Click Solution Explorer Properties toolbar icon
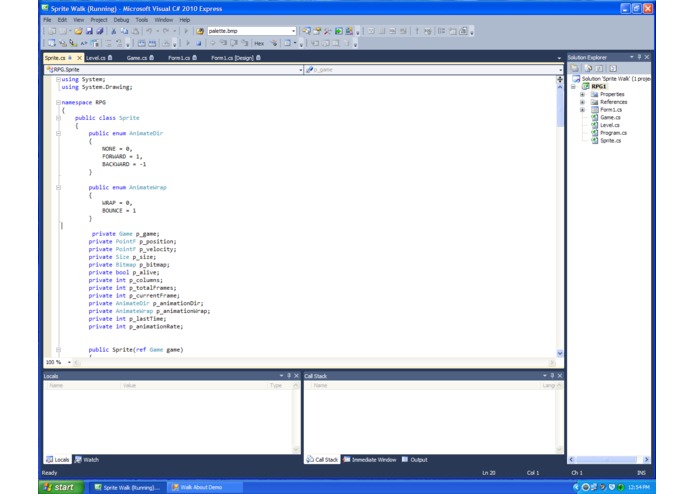Screen dimensions: 695x494 575,68
